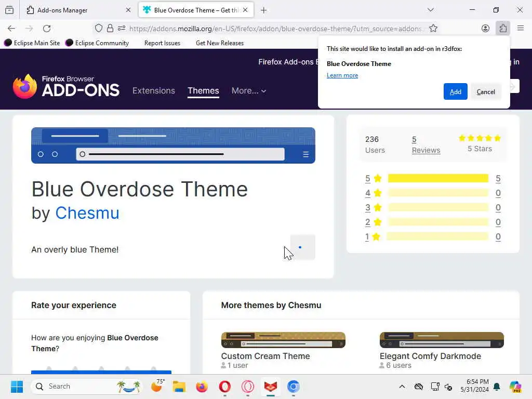Go to the Themes section

click(203, 90)
